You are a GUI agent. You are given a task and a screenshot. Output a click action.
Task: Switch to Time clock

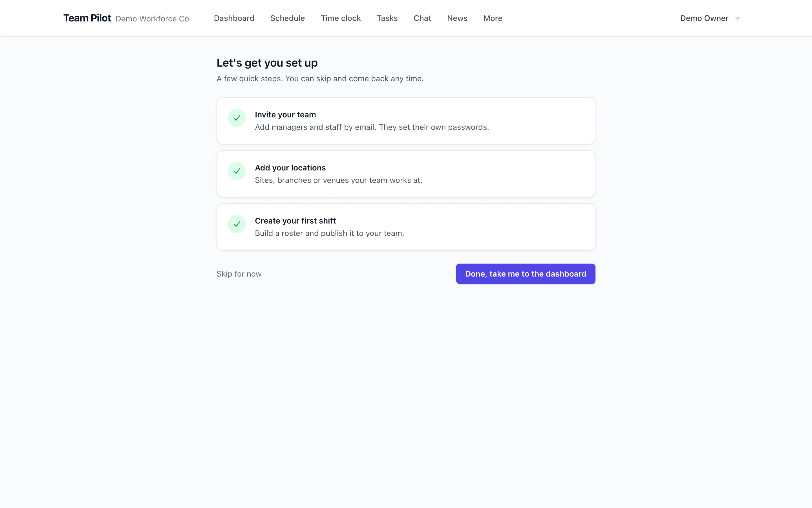341,18
